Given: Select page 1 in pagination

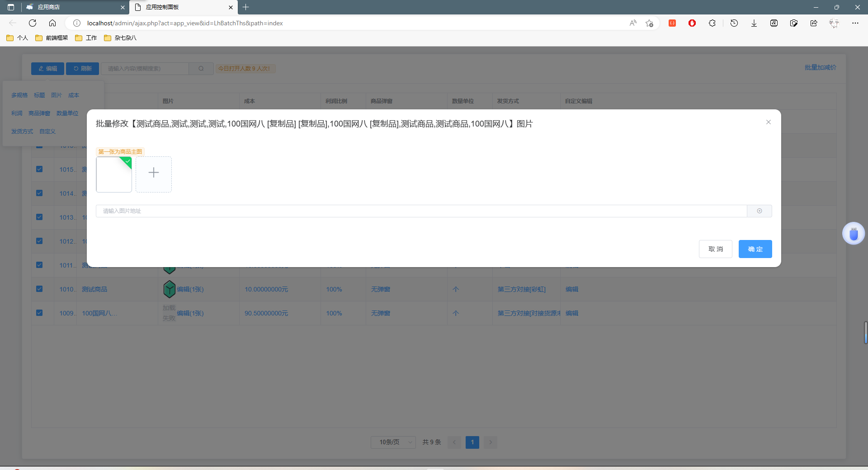Looking at the screenshot, I should click(x=472, y=442).
